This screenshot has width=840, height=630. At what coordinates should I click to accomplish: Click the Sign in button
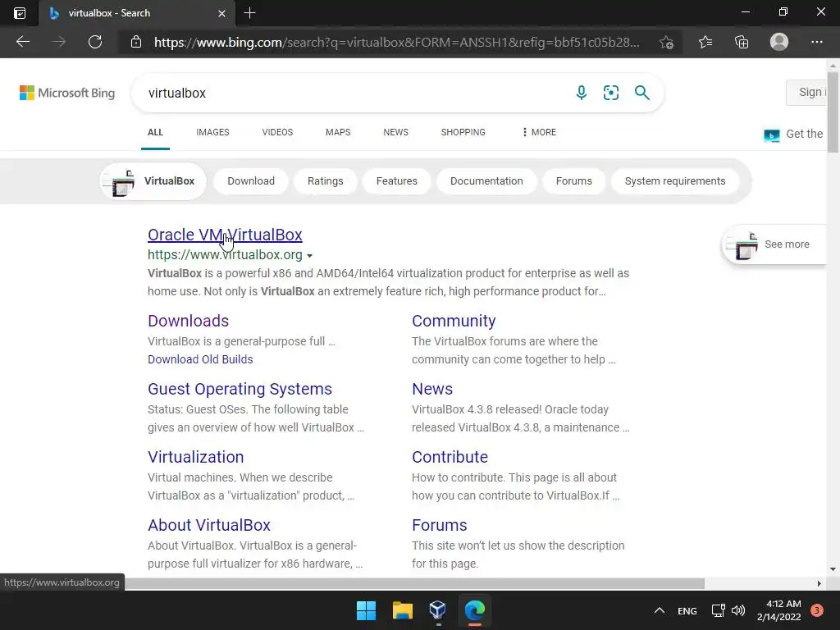806,92
